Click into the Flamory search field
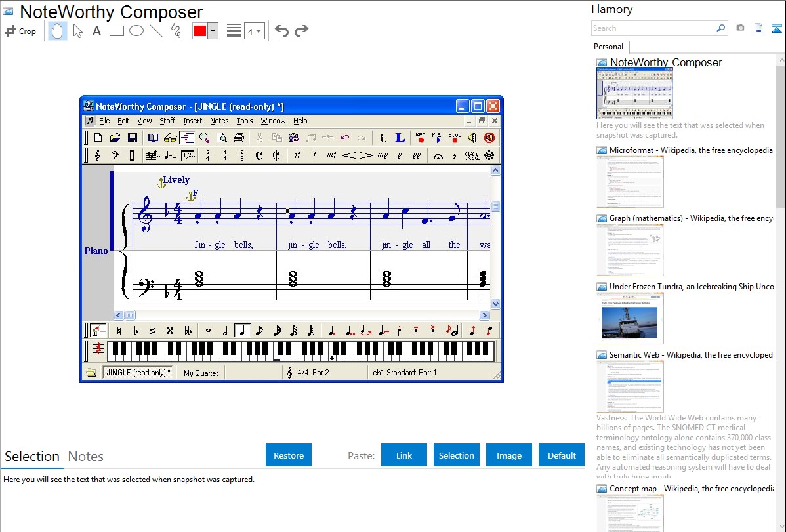This screenshot has width=786, height=532. coord(653,28)
